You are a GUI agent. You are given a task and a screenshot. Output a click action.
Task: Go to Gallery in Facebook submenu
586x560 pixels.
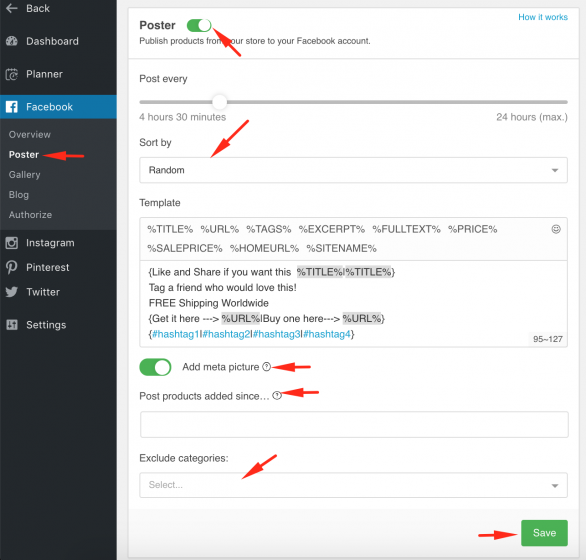coord(25,175)
